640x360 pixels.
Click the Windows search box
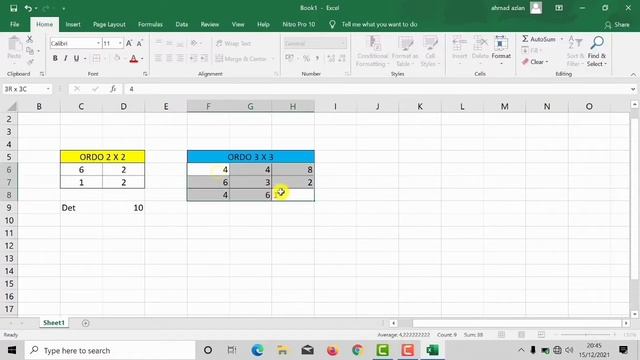click(x=110, y=350)
